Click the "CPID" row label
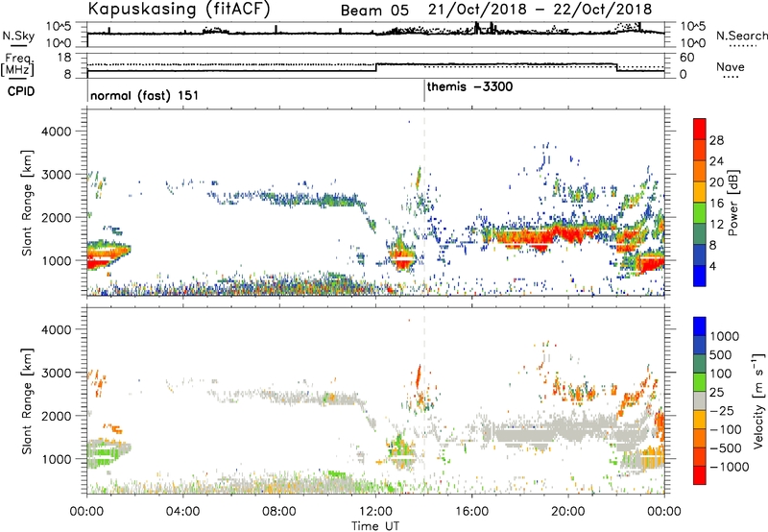 pos(21,91)
